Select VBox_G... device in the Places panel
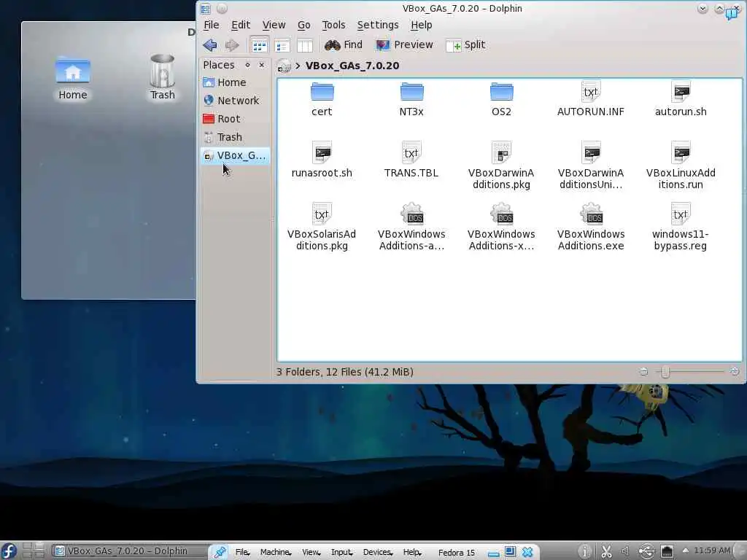The height and width of the screenshot is (560, 747). (235, 156)
